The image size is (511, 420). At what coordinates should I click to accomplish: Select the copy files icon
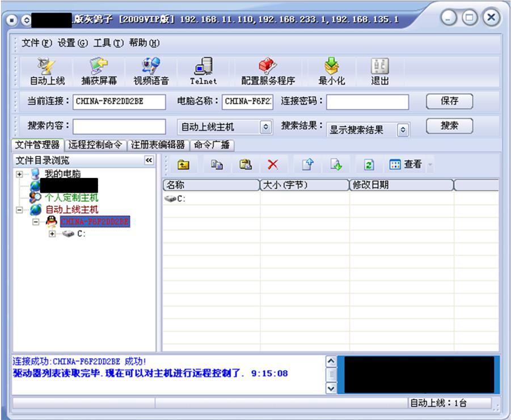click(x=217, y=164)
